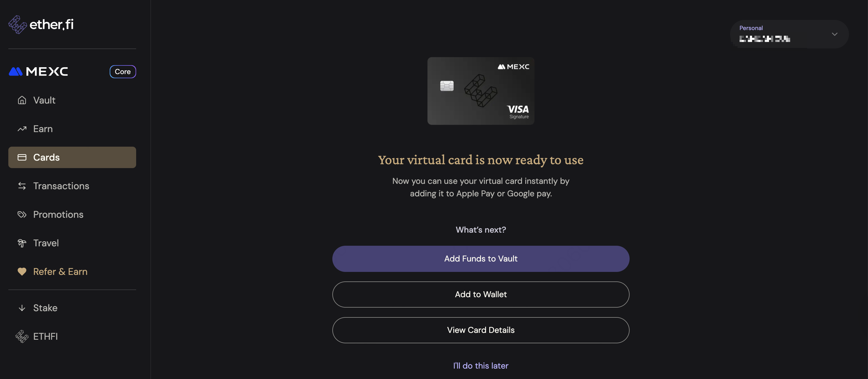Image resolution: width=868 pixels, height=379 pixels.
Task: Toggle the Core mode badge
Action: (123, 71)
